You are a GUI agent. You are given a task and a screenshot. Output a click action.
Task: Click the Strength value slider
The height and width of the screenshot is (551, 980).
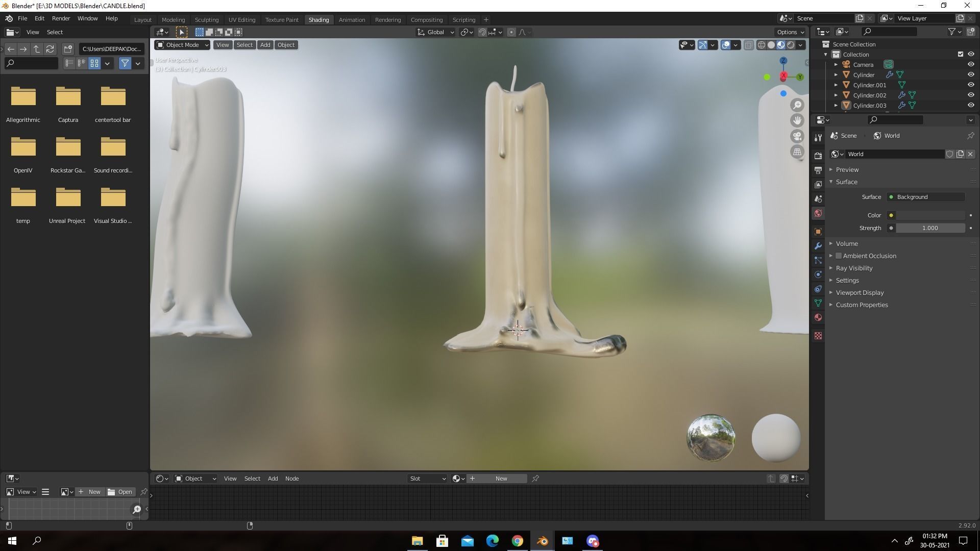click(x=930, y=228)
